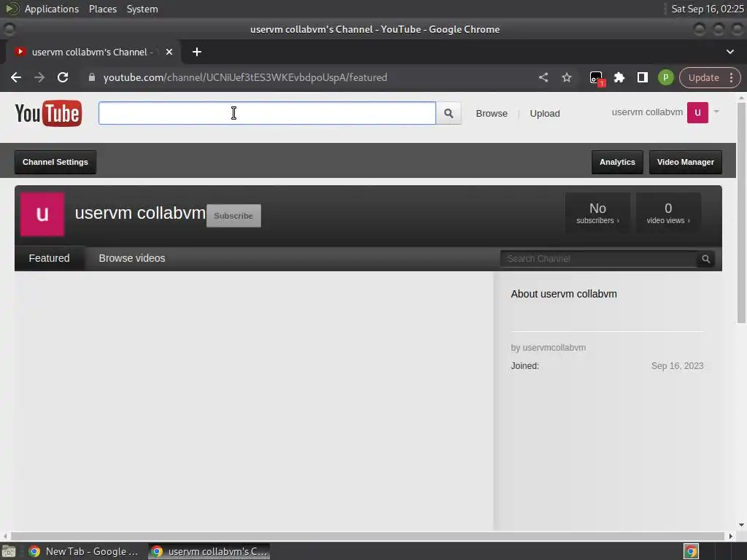The height and width of the screenshot is (560, 747).
Task: Click the clock Sat Sep 16, 02:25
Action: pyautogui.click(x=707, y=9)
